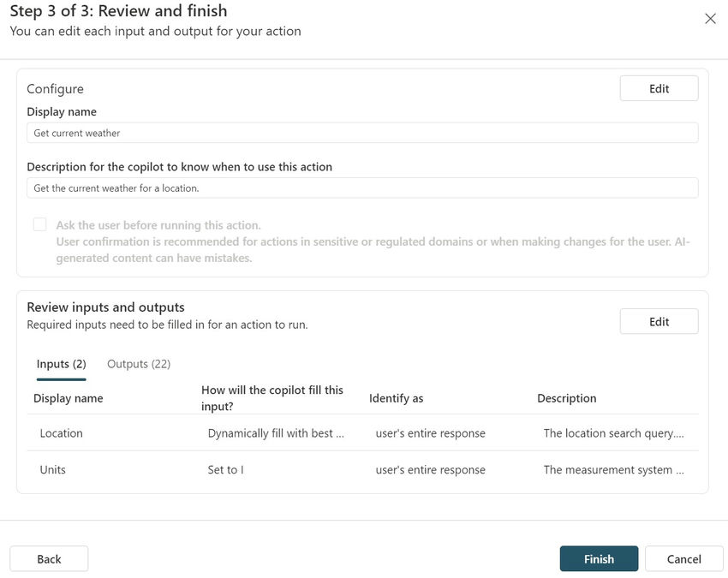
Task: Click the Cancel button
Action: pyautogui.click(x=683, y=558)
